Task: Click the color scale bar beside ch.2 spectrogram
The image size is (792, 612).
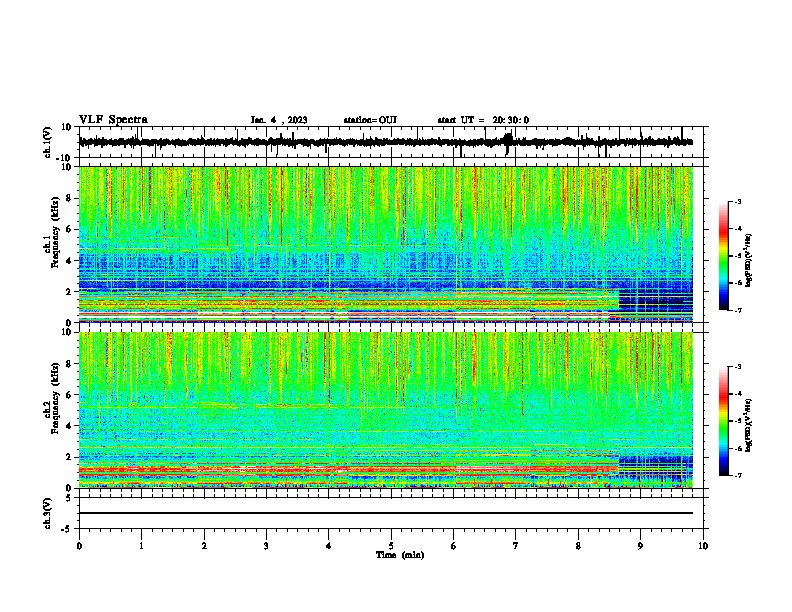Action: [724, 421]
